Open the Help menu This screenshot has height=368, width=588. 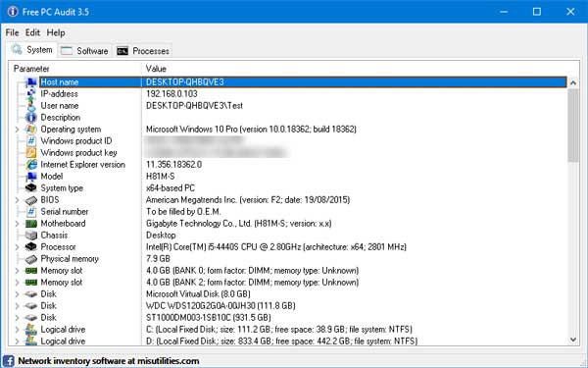coord(56,32)
